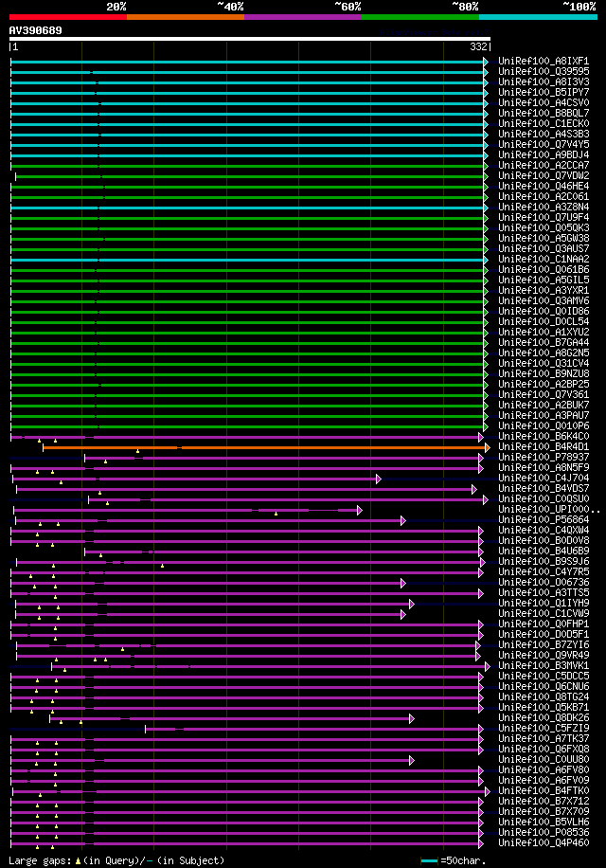This screenshot has height=868, width=606.
Task: Select label UniRef100_O06736
Action: pyautogui.click(x=544, y=583)
